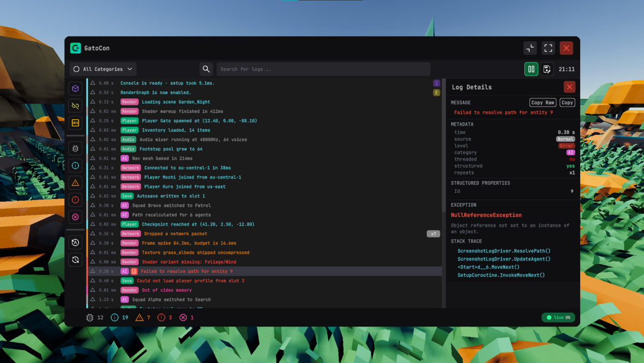
Task: Click the auto-refresh A icon in the sidebar
Action: click(76, 242)
